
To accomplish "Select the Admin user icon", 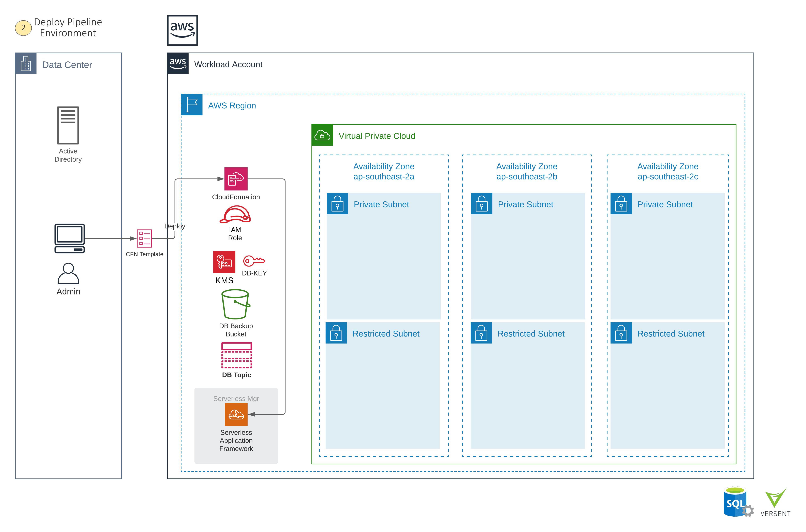I will 68,273.
